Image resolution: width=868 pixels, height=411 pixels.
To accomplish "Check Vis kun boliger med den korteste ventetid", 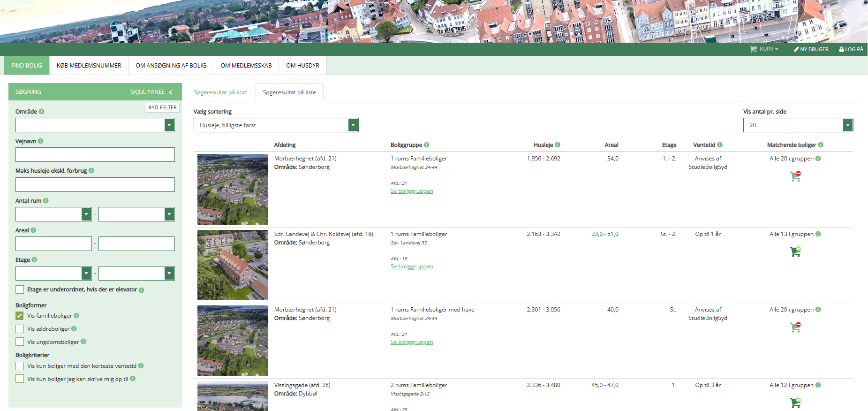I will point(20,366).
